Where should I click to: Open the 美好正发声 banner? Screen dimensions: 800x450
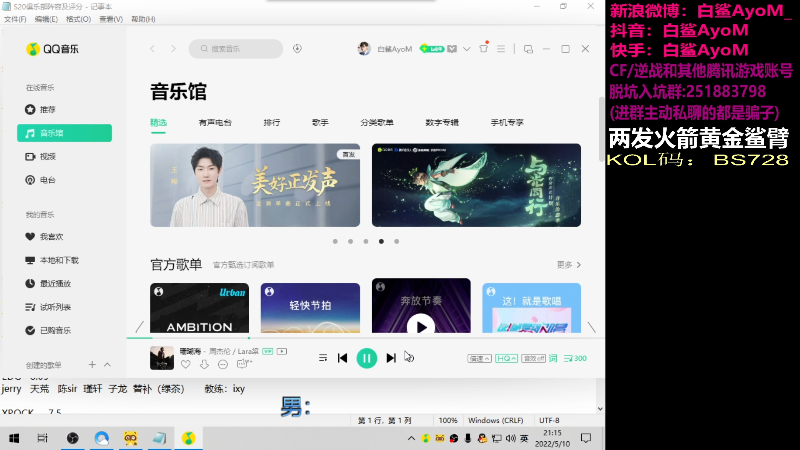pos(255,185)
